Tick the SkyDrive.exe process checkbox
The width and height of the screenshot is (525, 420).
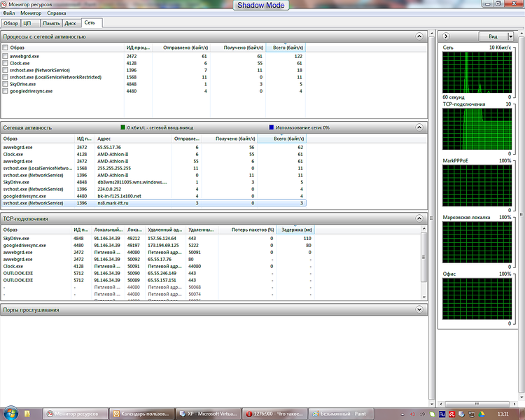point(6,84)
